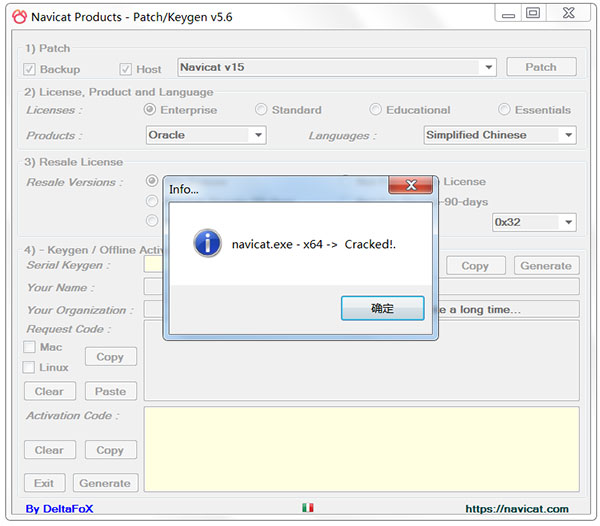600x526 pixels.
Task: Open the Oracle products dropdown
Action: (206, 135)
